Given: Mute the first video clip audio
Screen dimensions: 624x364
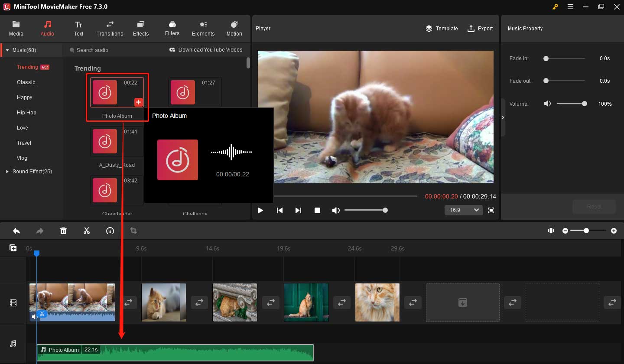Looking at the screenshot, I should [34, 317].
